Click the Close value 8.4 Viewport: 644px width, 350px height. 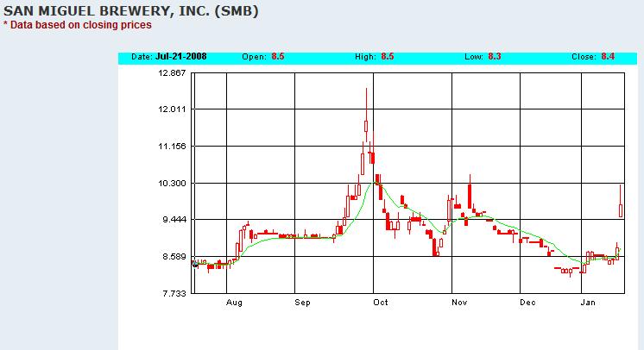(608, 57)
